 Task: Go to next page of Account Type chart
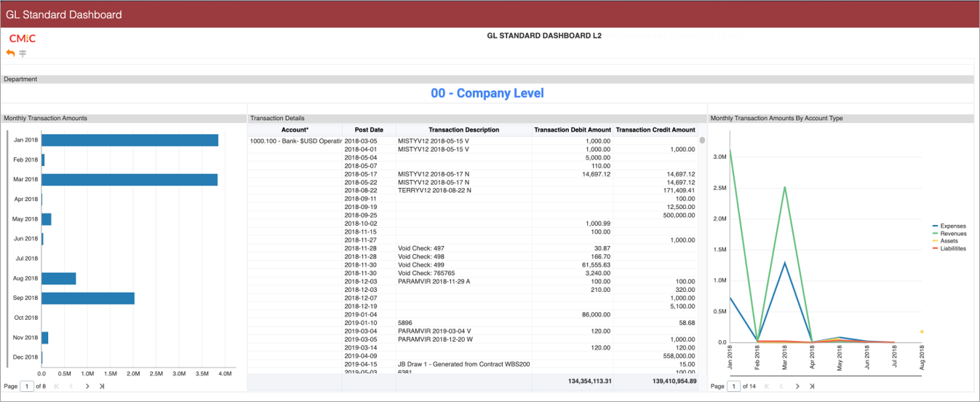pos(797,386)
